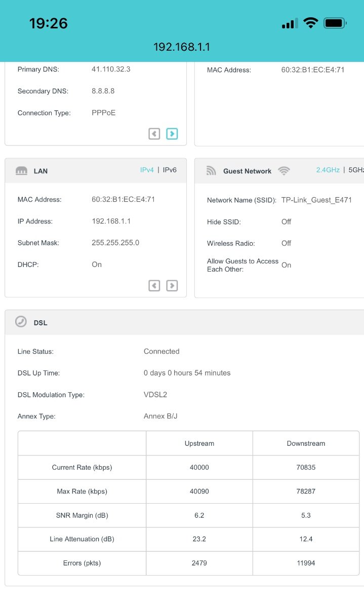Click the Guest Network signal icon
Viewport: 364px width, 608px height.
point(211,171)
